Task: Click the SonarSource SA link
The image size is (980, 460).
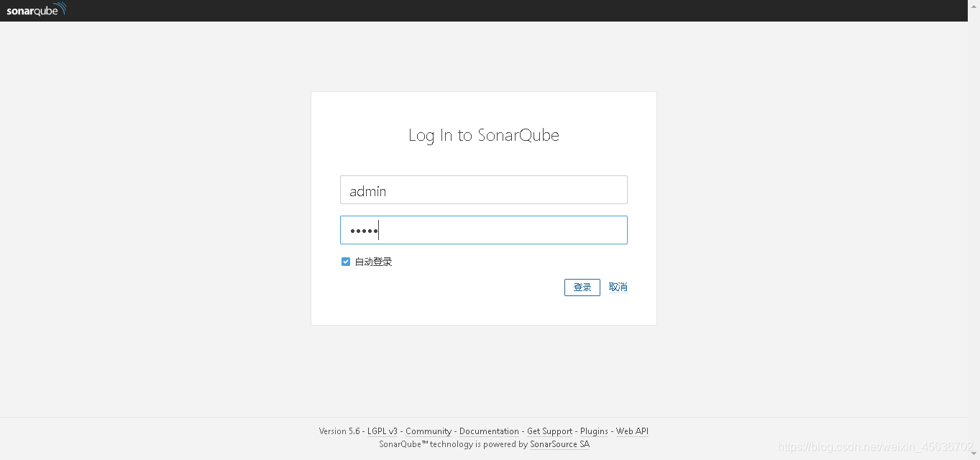Action: point(559,444)
